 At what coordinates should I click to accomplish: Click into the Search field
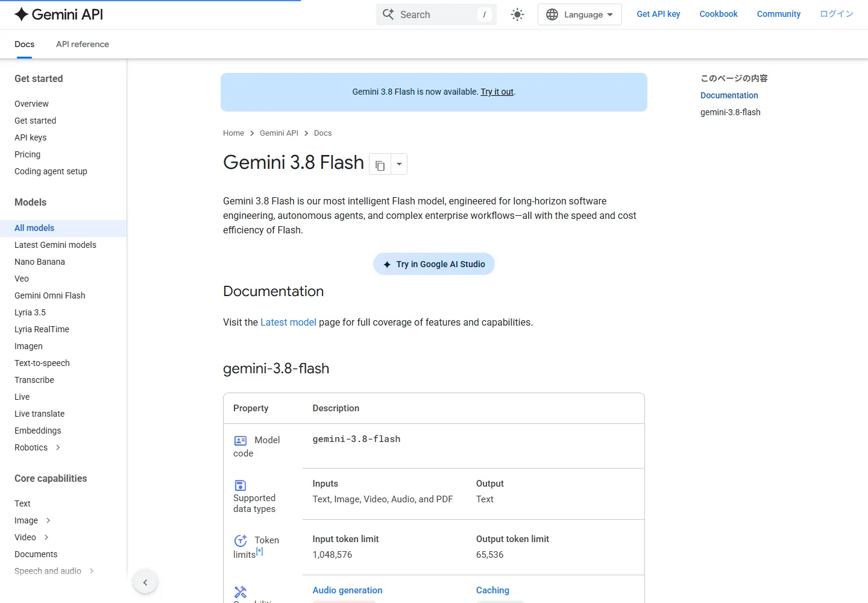(x=436, y=14)
